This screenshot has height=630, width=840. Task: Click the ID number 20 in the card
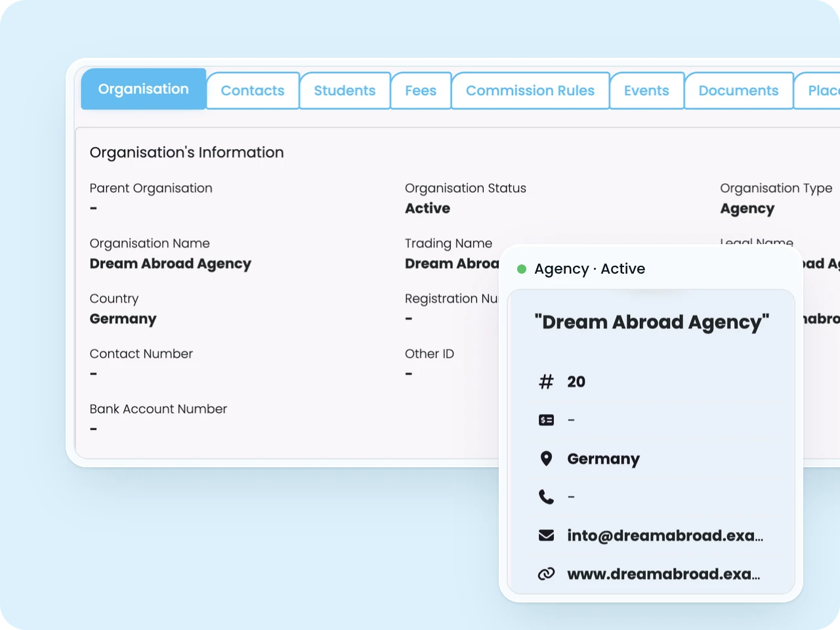pyautogui.click(x=576, y=382)
